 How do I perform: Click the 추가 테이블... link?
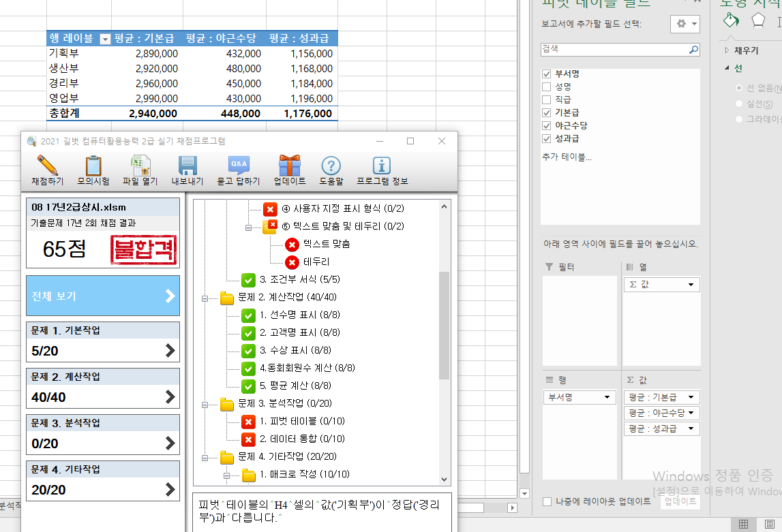(x=567, y=157)
